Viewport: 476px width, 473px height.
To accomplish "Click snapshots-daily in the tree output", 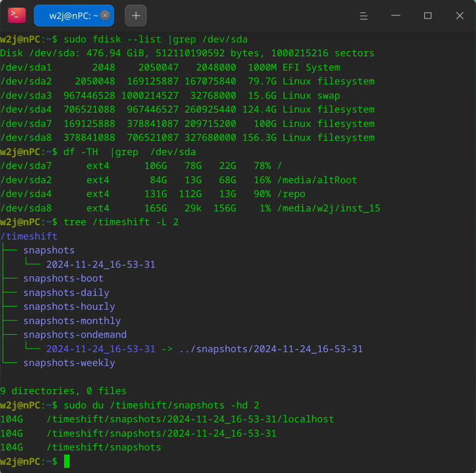I will click(x=66, y=293).
